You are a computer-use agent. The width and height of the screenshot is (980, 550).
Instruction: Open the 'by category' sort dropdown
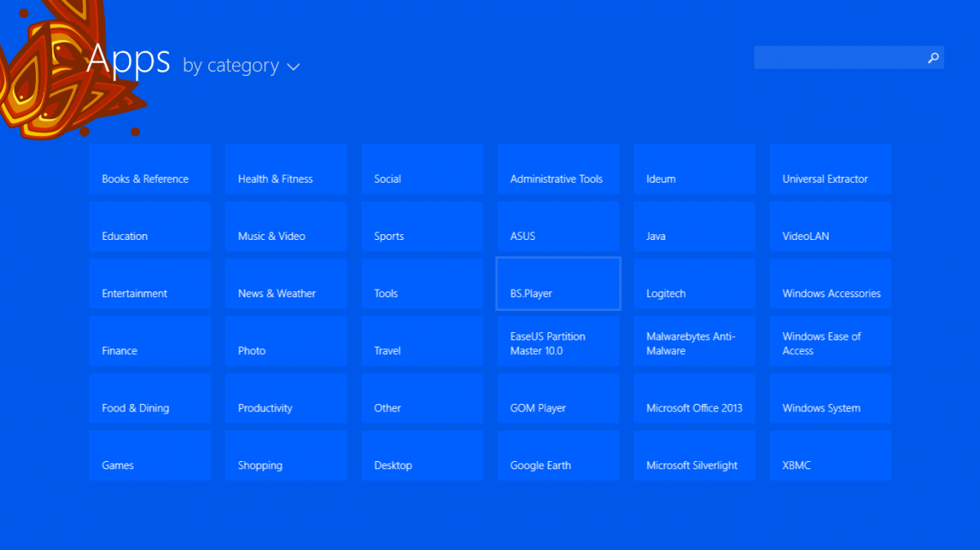point(241,65)
